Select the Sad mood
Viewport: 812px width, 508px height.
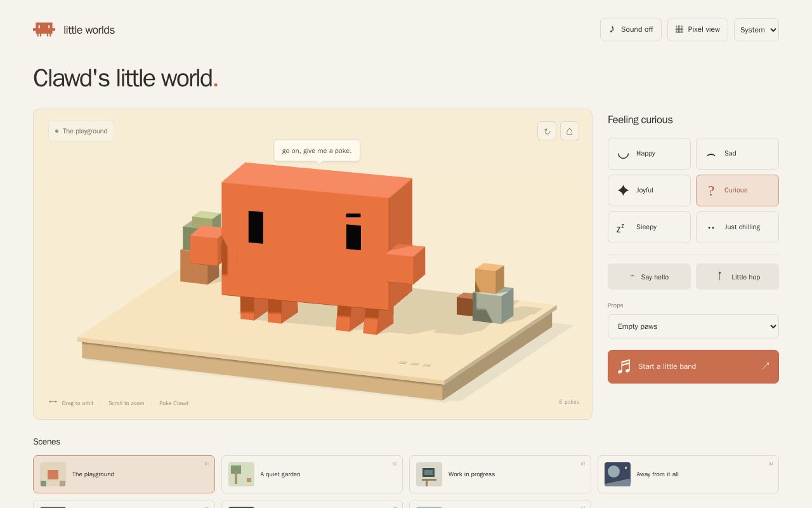tap(737, 154)
